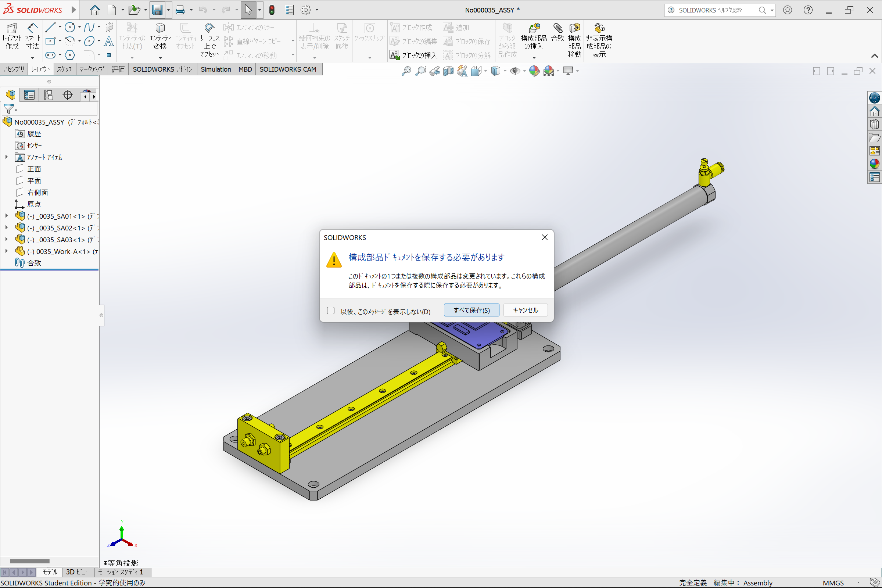882x588 pixels.
Task: Click the Open file icon
Action: point(134,10)
